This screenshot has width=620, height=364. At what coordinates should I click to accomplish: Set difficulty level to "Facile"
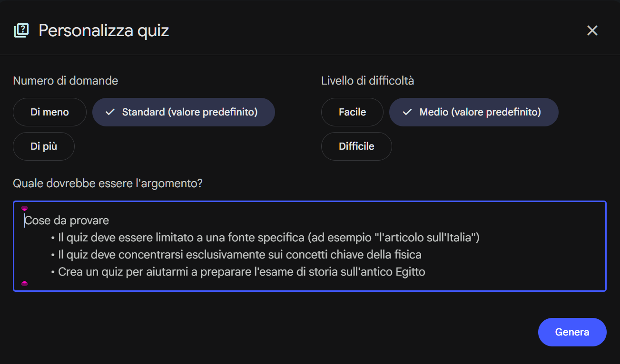pos(352,112)
